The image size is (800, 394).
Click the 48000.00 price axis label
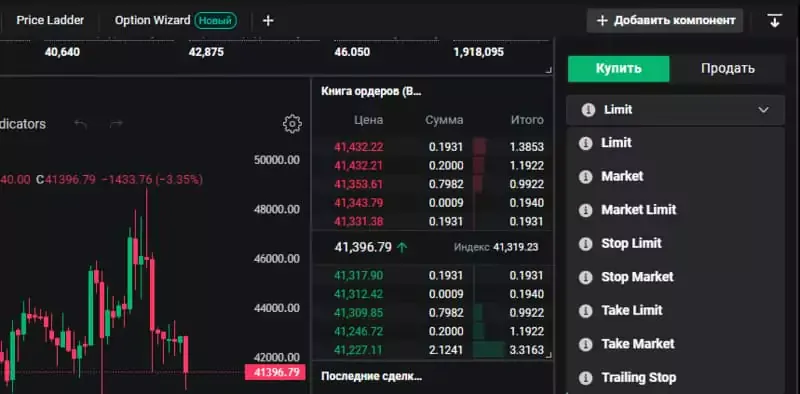277,209
